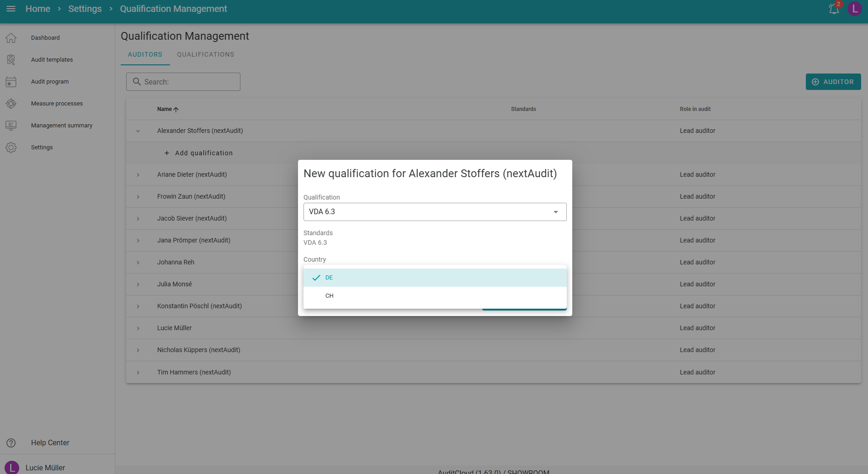Viewport: 868px width, 474px height.
Task: Select the Auditors tab
Action: click(145, 54)
